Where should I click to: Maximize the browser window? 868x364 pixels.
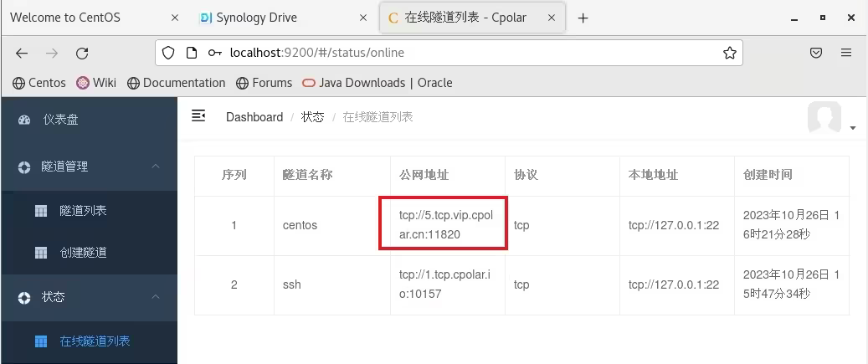click(x=823, y=18)
